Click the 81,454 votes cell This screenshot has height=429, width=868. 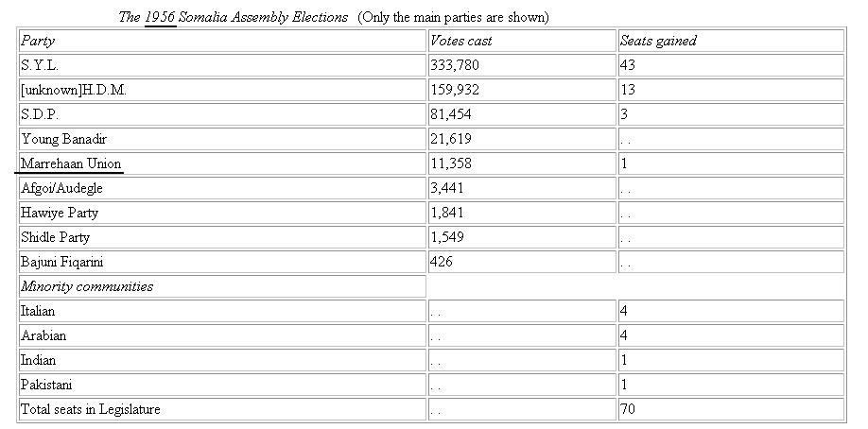point(520,114)
